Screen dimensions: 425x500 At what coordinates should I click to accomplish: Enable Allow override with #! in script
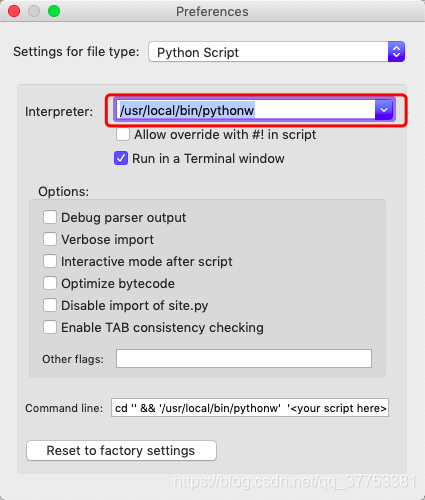[123, 135]
